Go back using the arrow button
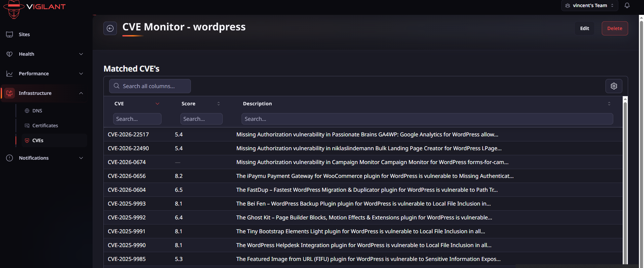The image size is (644, 268). pyautogui.click(x=110, y=28)
